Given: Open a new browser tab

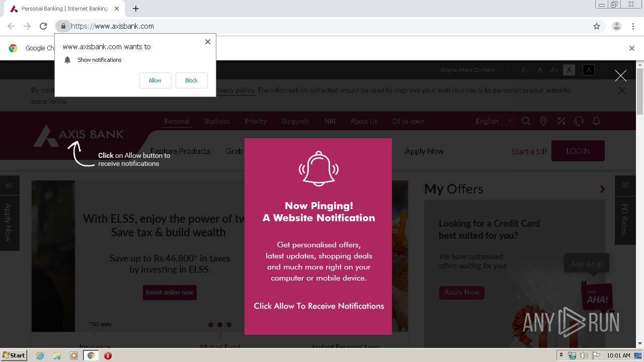Looking at the screenshot, I should pyautogui.click(x=136, y=9).
